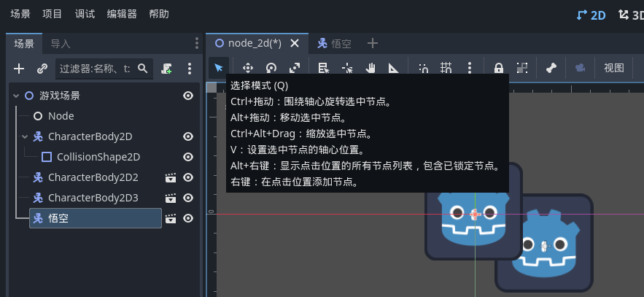Toggle visibility of the 游戏场景 root node
Screen dimensions: 644x297
point(188,96)
